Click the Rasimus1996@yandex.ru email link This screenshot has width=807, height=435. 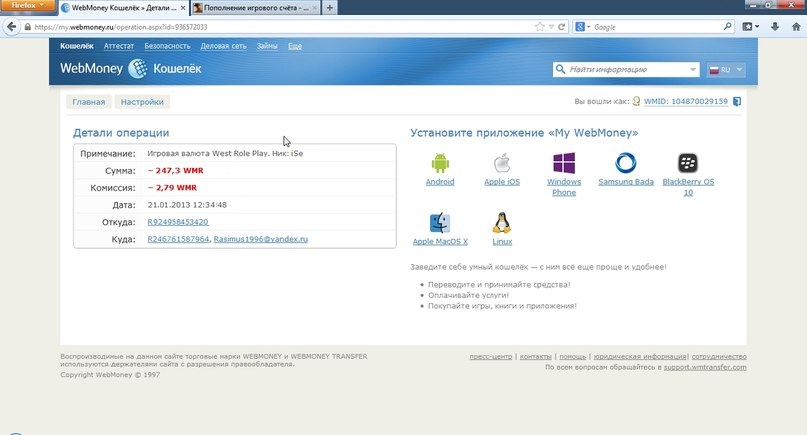pyautogui.click(x=260, y=239)
